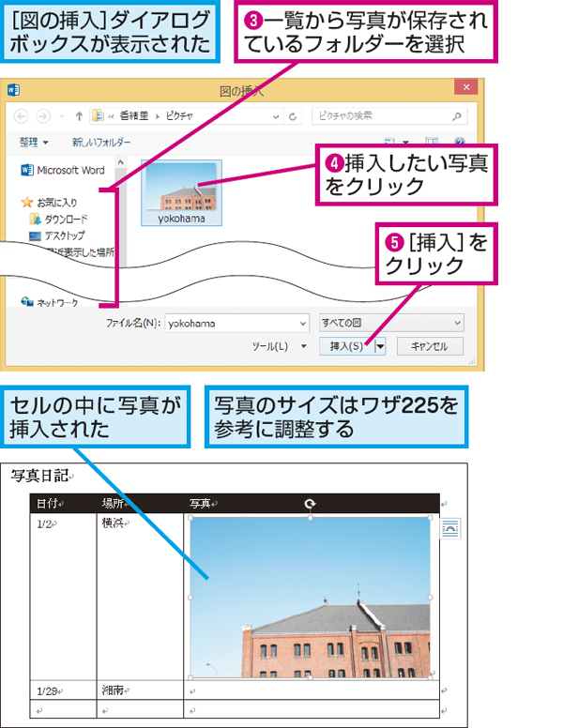Click the magnifier search icon
Image resolution: width=563 pixels, height=728 pixels.
[457, 116]
